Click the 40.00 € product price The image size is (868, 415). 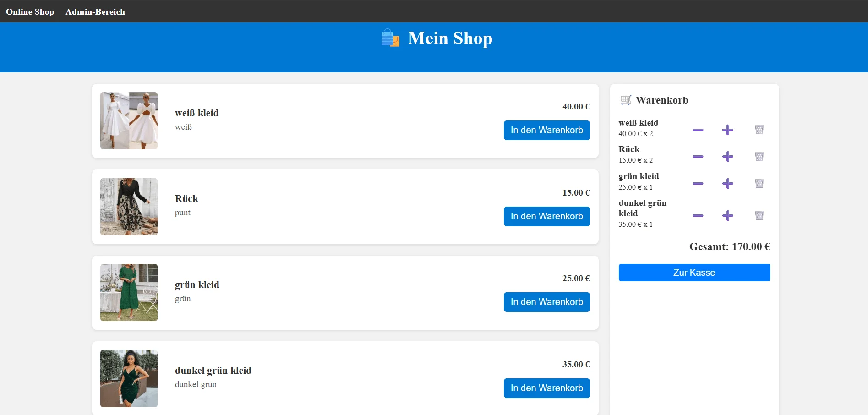tap(576, 107)
